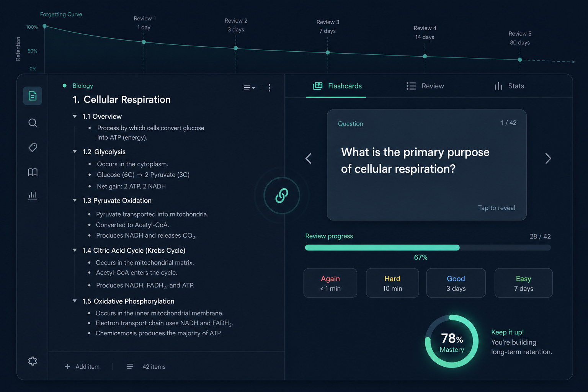Collapse the 1.2 Glycolysis section
This screenshot has height=392, width=588.
pos(75,152)
